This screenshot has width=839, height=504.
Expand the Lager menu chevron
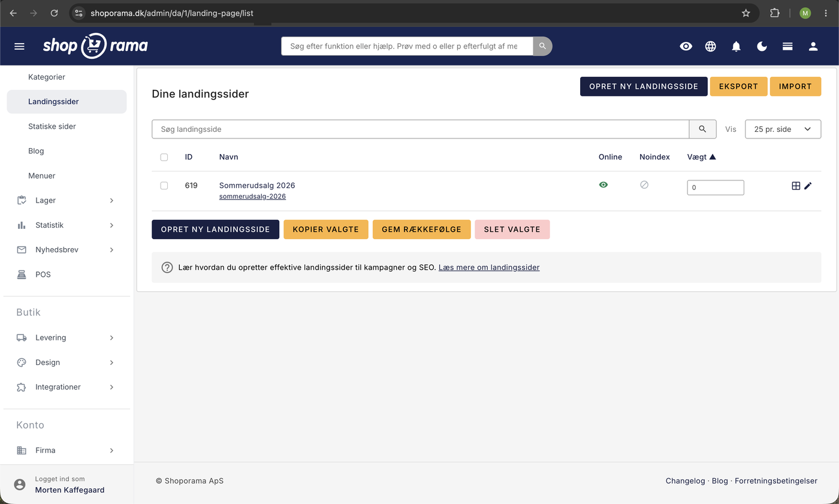pyautogui.click(x=111, y=200)
